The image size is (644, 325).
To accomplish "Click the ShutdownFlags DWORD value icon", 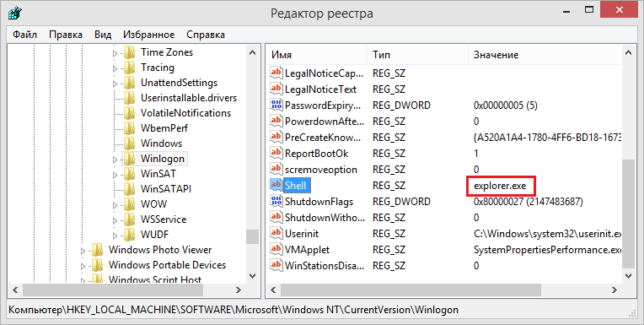I will [276, 201].
